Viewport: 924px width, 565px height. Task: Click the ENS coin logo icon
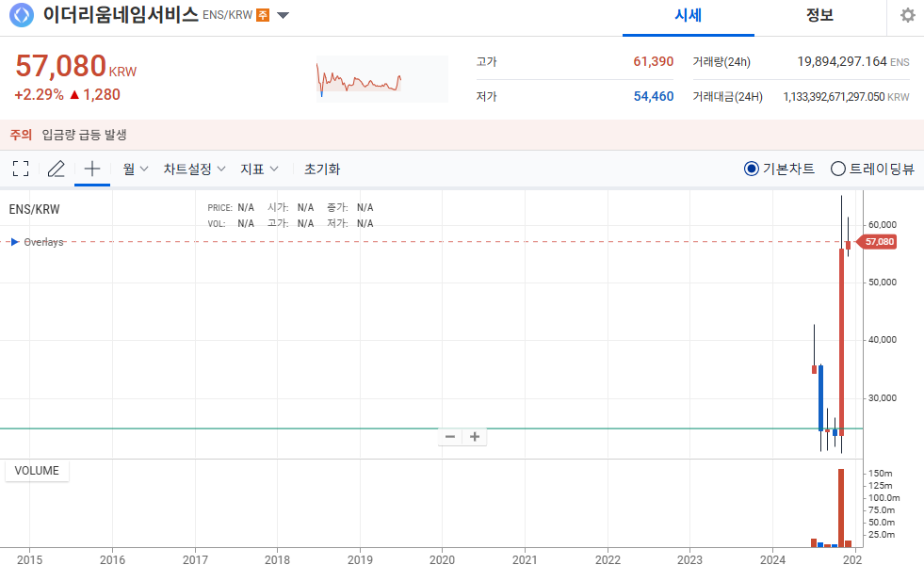pyautogui.click(x=22, y=15)
